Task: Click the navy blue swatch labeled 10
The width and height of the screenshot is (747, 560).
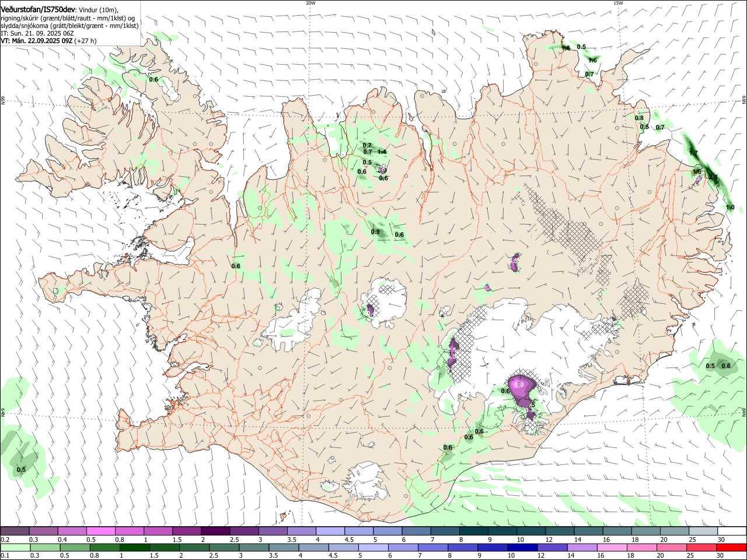Action: coord(521,547)
